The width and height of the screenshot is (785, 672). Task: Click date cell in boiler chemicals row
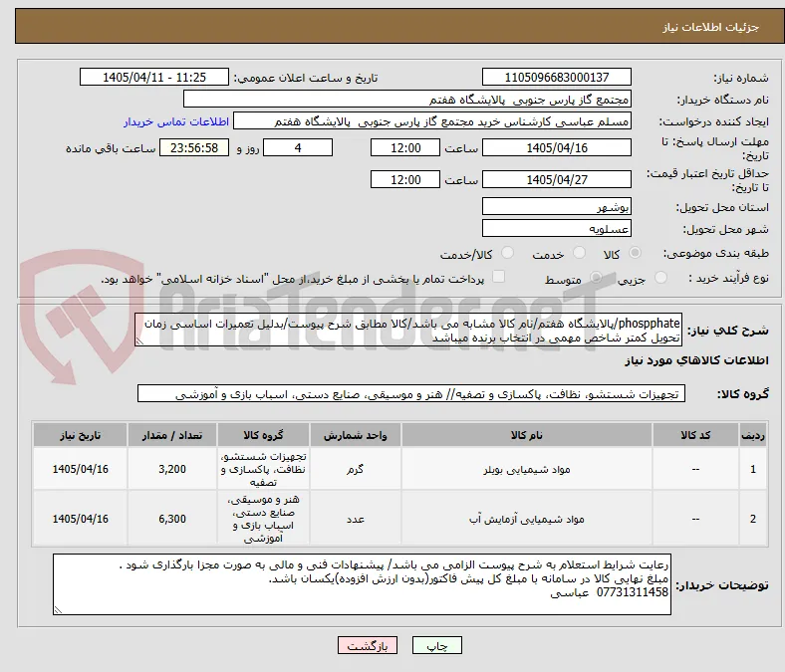click(x=80, y=469)
